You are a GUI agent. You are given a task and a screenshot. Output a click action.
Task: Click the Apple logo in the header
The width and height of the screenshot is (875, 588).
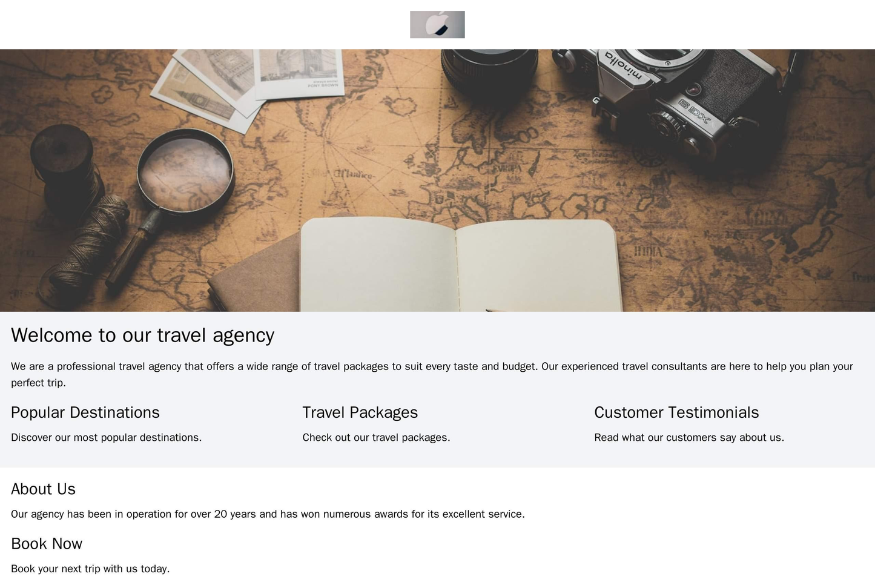click(437, 25)
